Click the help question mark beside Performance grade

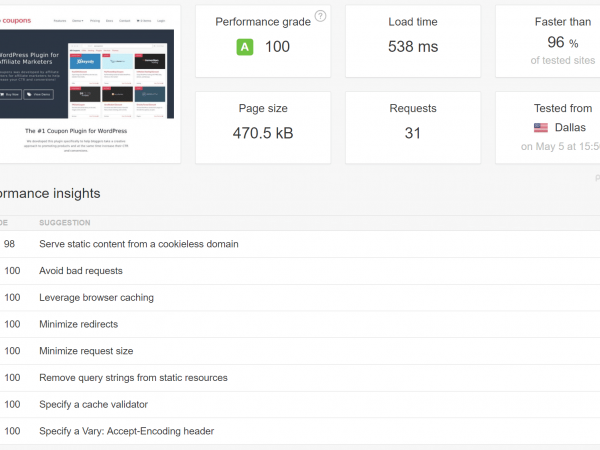pos(320,16)
